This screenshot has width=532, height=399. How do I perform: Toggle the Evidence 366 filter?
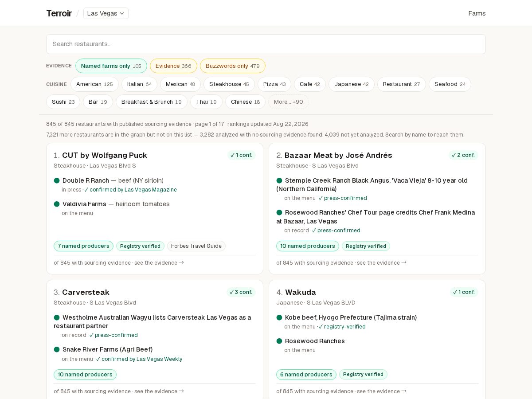coord(173,66)
